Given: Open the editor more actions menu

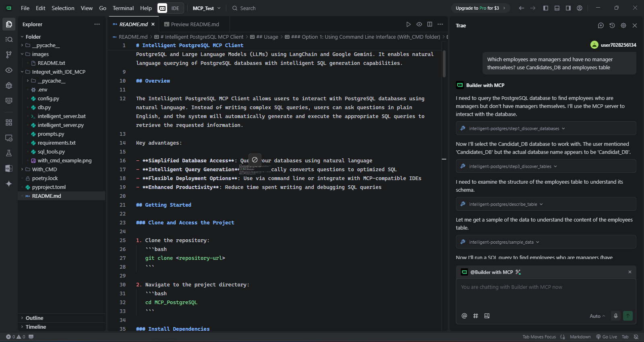Looking at the screenshot, I should point(440,24).
